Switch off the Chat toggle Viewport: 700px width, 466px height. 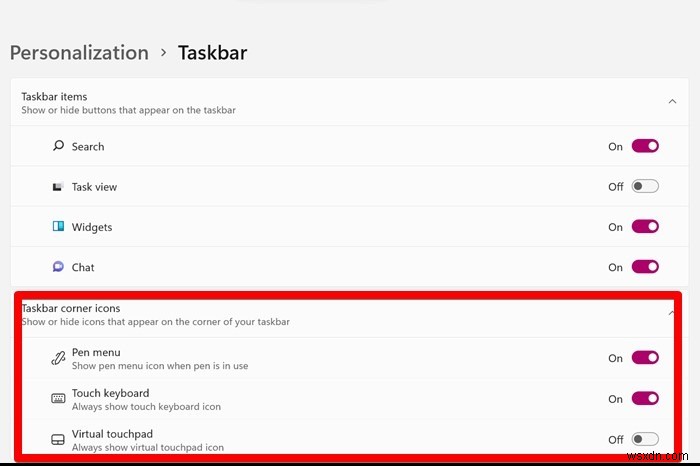(645, 267)
